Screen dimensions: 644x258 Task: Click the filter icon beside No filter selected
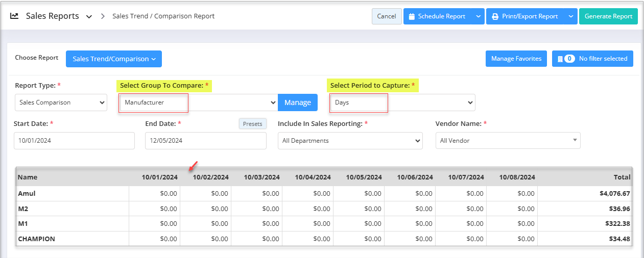click(x=560, y=59)
